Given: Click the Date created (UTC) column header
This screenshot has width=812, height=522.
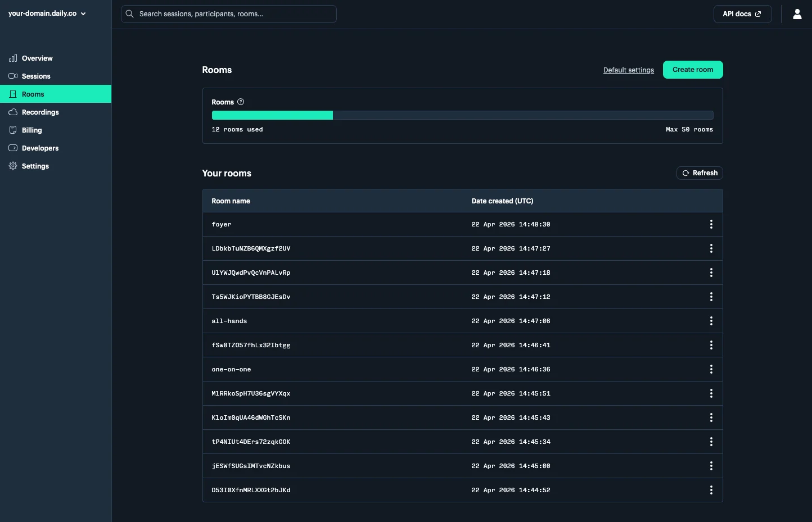Looking at the screenshot, I should (502, 201).
